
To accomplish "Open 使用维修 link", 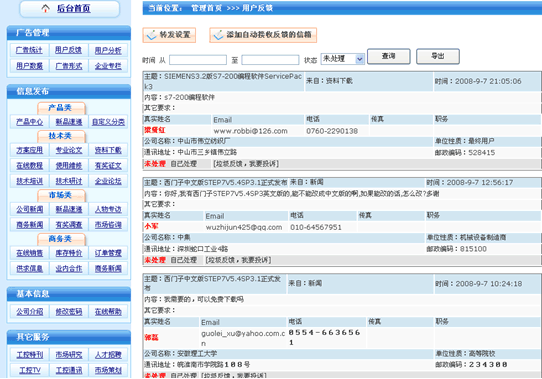I will click(x=69, y=166).
